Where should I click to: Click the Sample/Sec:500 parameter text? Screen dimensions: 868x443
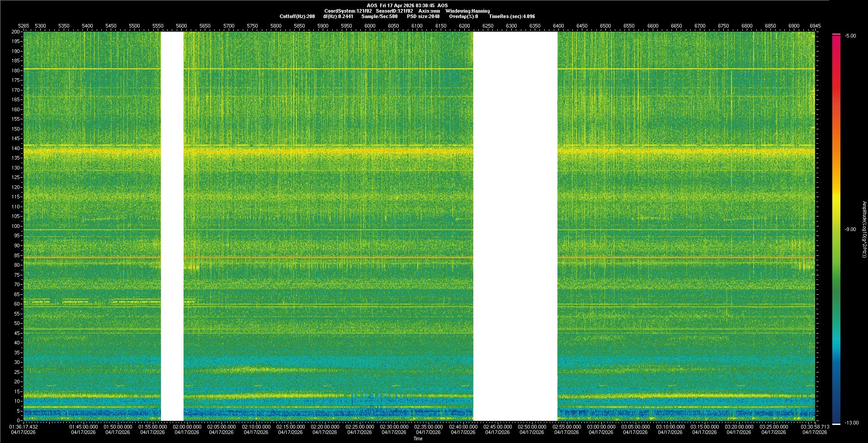click(x=379, y=16)
